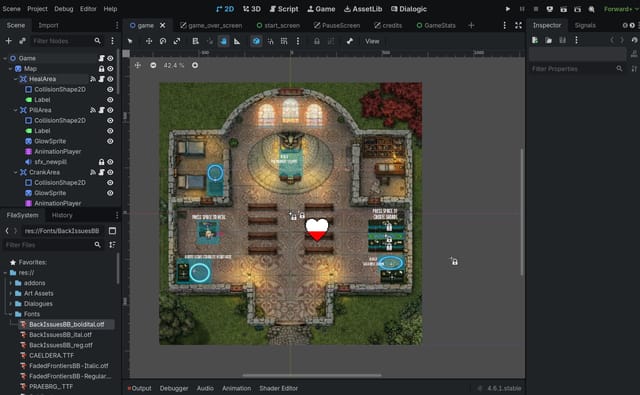The width and height of the screenshot is (640, 395).
Task: Expand the addons folder
Action: 11,283
